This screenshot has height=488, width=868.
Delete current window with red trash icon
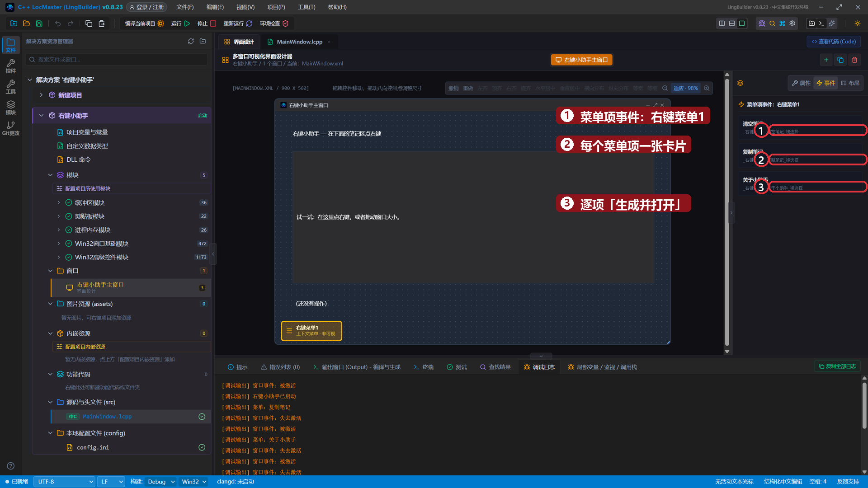[x=854, y=60]
